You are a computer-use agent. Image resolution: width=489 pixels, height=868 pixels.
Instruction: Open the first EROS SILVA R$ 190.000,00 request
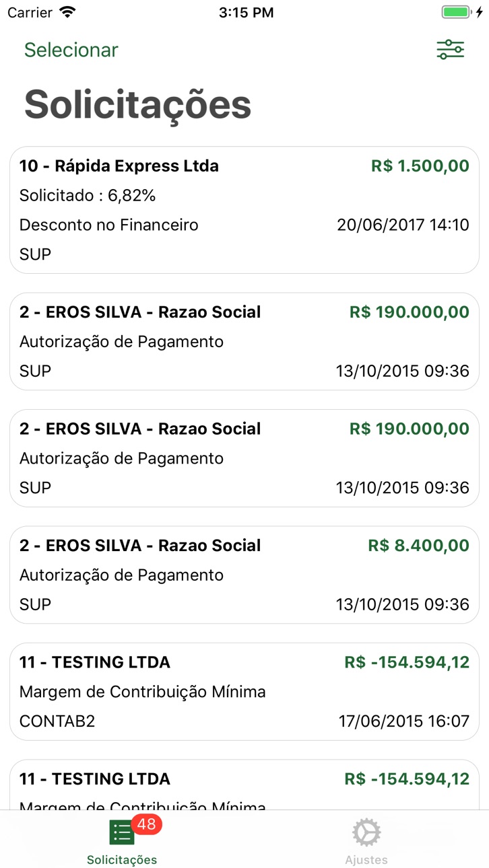pos(244,341)
